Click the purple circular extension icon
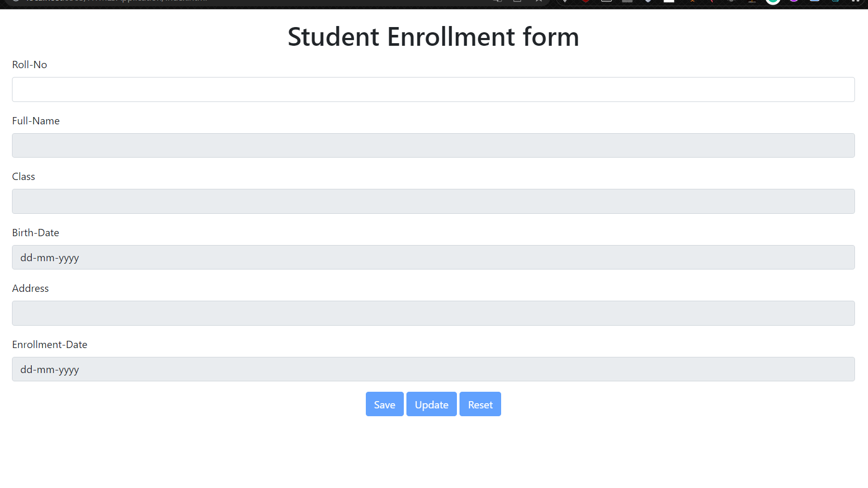Image resolution: width=868 pixels, height=488 pixels. tap(794, 2)
